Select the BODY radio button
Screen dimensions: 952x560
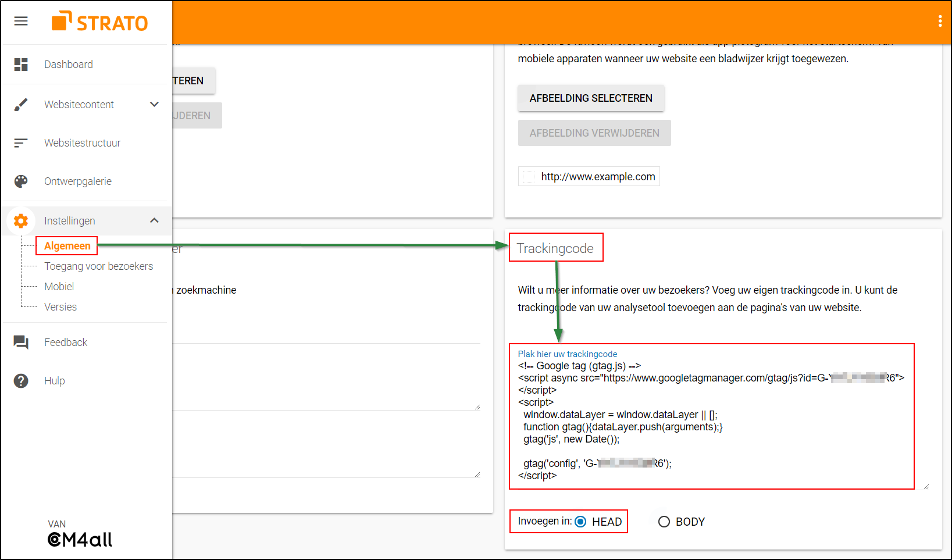pyautogui.click(x=664, y=522)
